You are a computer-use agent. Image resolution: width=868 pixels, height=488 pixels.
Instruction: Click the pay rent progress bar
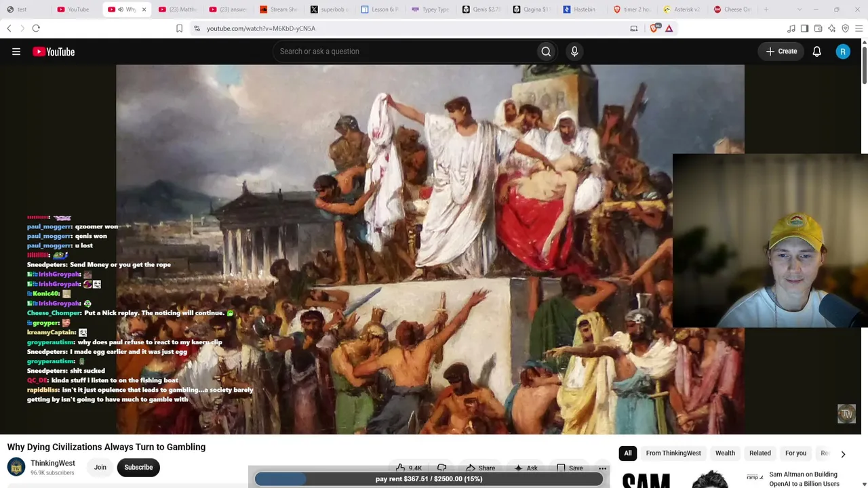429,479
